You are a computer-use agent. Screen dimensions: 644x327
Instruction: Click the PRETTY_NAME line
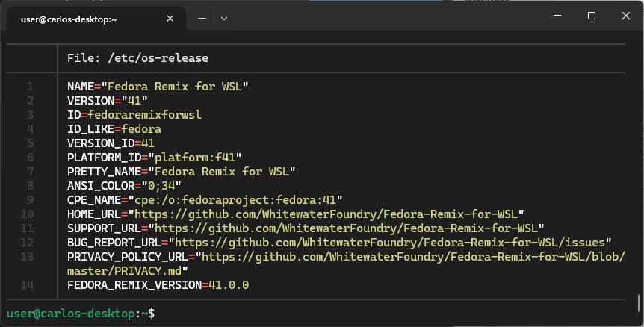coord(181,172)
